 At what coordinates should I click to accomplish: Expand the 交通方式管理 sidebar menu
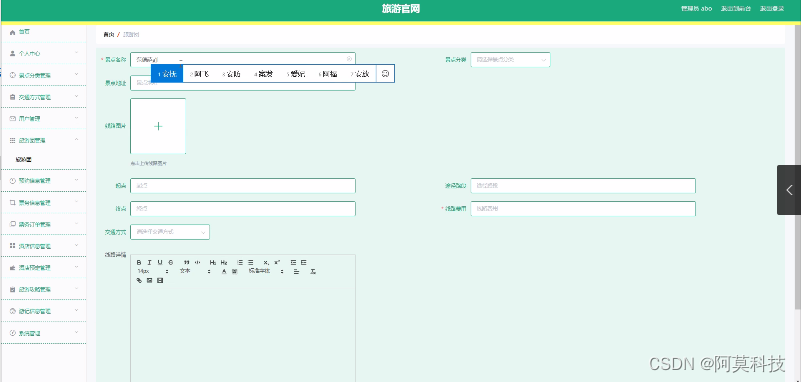(x=44, y=97)
